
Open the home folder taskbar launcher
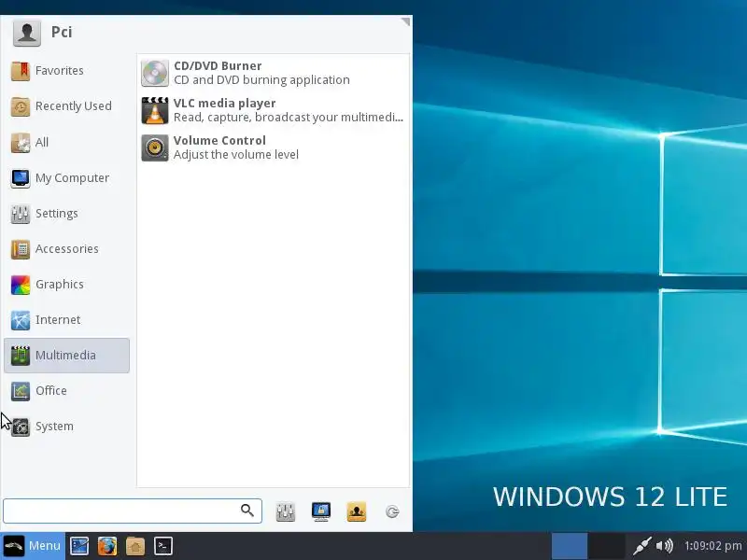[x=135, y=546]
